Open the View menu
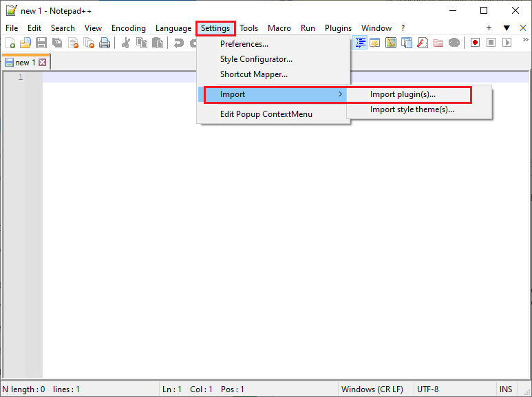 pos(93,28)
